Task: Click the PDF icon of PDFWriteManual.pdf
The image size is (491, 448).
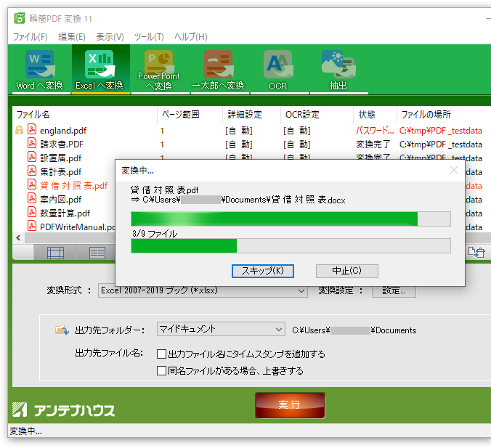Action: [x=32, y=226]
